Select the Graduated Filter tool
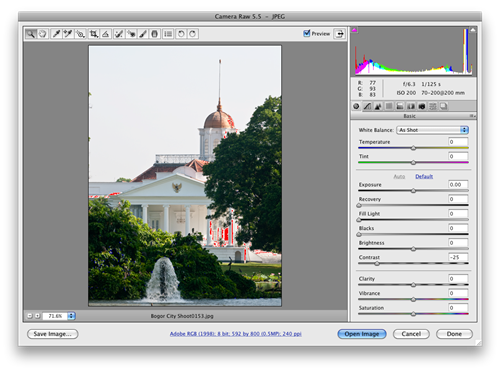The height and width of the screenshot is (371, 500). 155,34
